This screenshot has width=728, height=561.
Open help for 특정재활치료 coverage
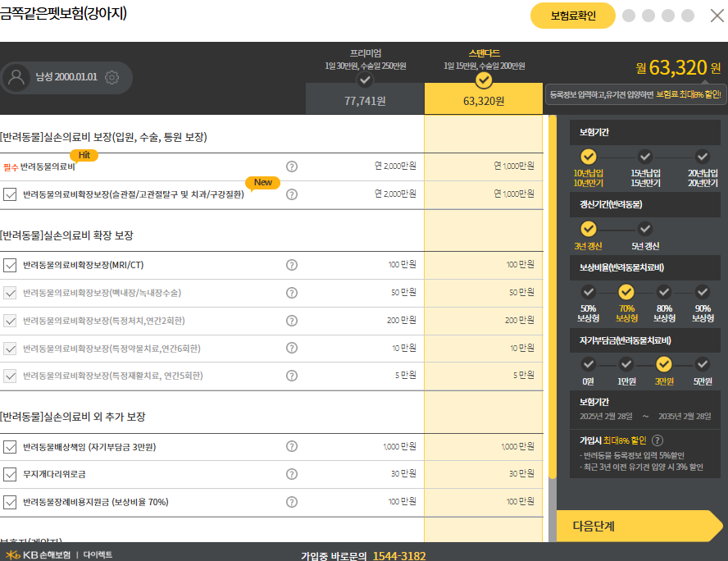(x=292, y=376)
